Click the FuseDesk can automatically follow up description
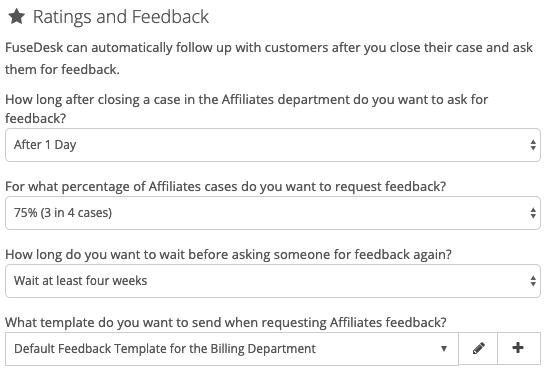The width and height of the screenshot is (555, 375). (x=269, y=58)
